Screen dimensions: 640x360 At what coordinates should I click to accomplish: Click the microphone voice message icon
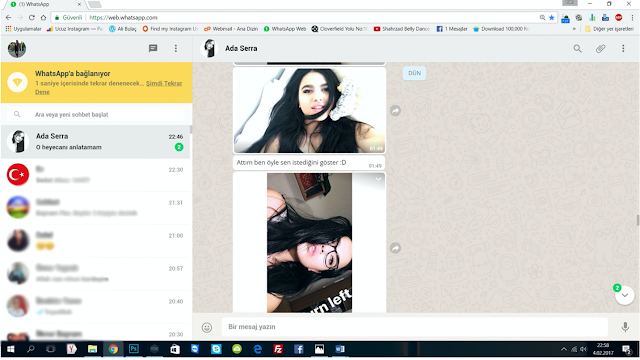(x=625, y=327)
